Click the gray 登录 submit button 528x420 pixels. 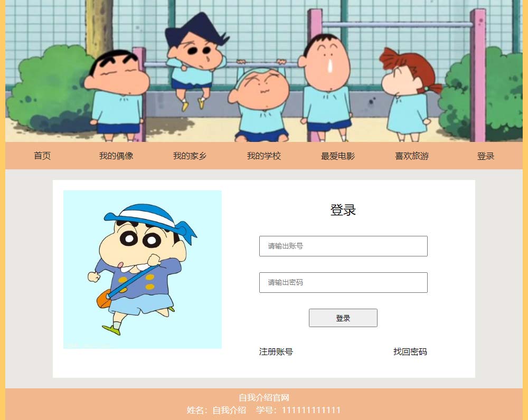click(x=343, y=318)
